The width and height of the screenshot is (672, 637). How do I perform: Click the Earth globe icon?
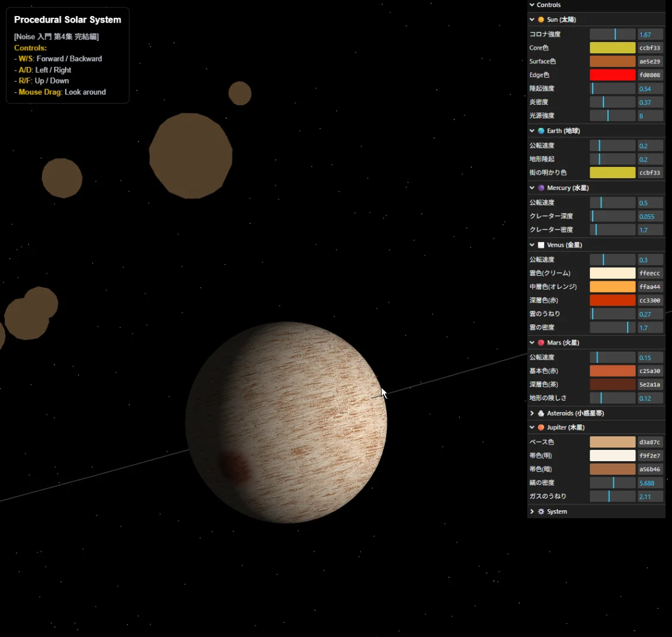[541, 131]
